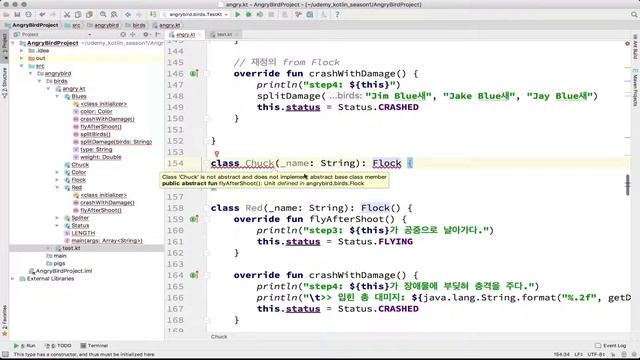Click the Synchronize toolbar icon

click(x=28, y=15)
